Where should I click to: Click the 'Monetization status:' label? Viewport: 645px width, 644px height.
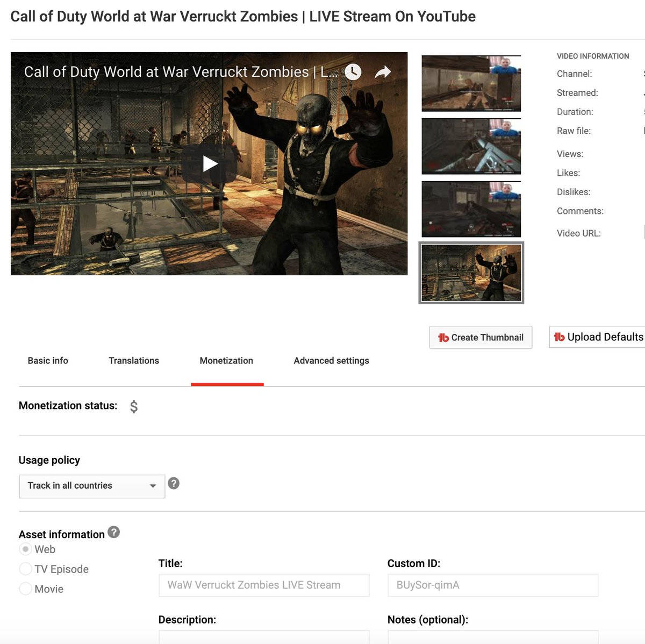[68, 406]
